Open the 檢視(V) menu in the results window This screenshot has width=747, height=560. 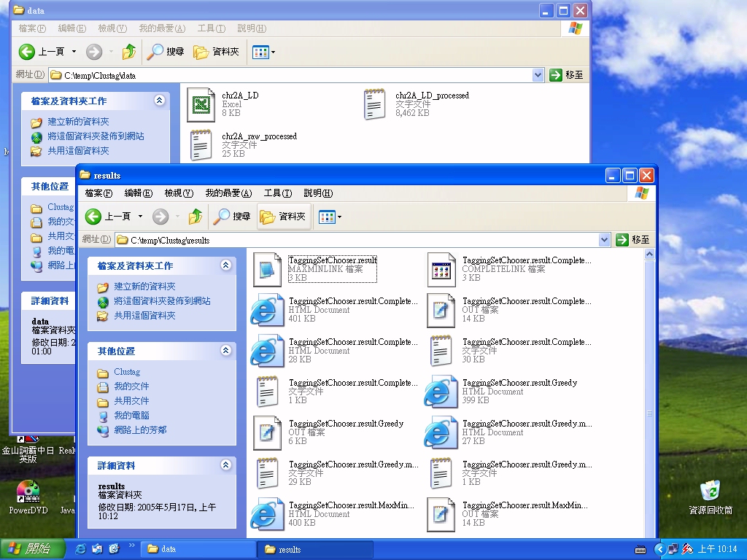pos(179,192)
